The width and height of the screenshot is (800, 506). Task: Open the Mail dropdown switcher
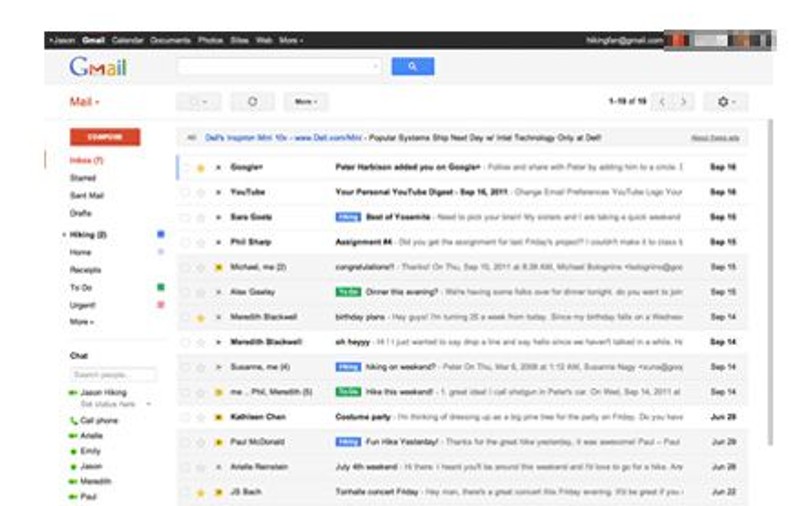click(x=84, y=102)
